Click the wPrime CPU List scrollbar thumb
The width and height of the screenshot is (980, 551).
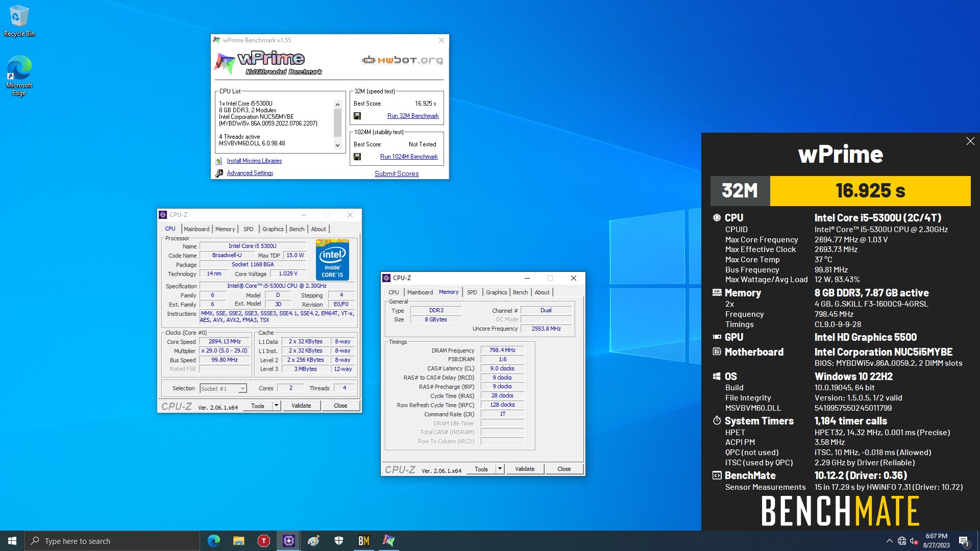pos(337,122)
